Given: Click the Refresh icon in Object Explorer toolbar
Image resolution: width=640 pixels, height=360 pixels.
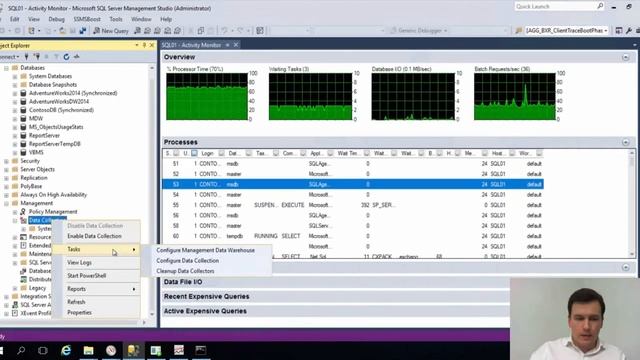Looking at the screenshot, I should [x=66, y=57].
